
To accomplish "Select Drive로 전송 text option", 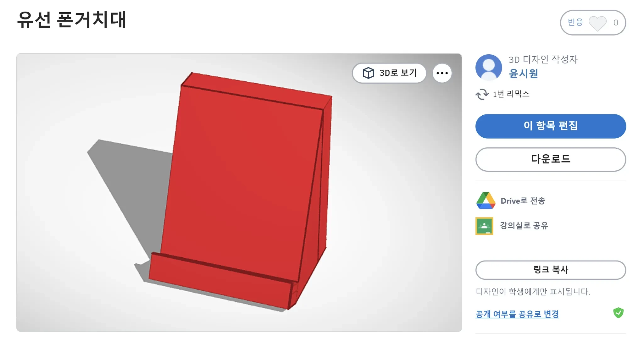I will 523,201.
